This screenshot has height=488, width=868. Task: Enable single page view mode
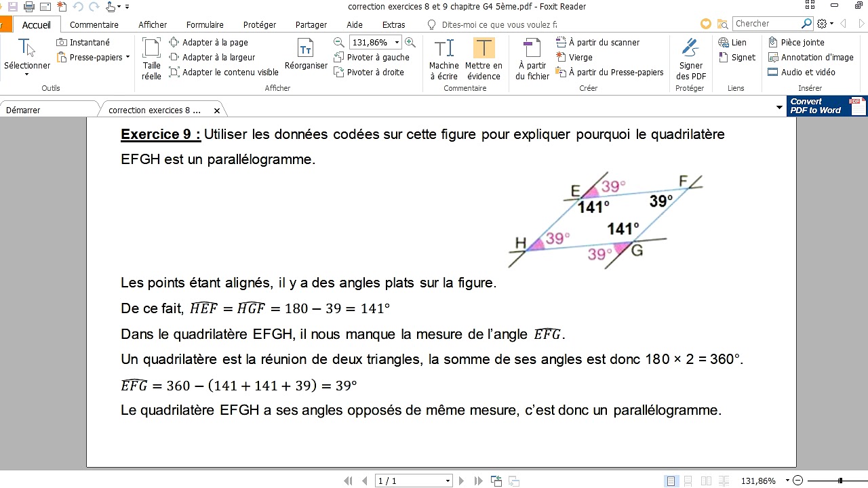click(x=671, y=481)
